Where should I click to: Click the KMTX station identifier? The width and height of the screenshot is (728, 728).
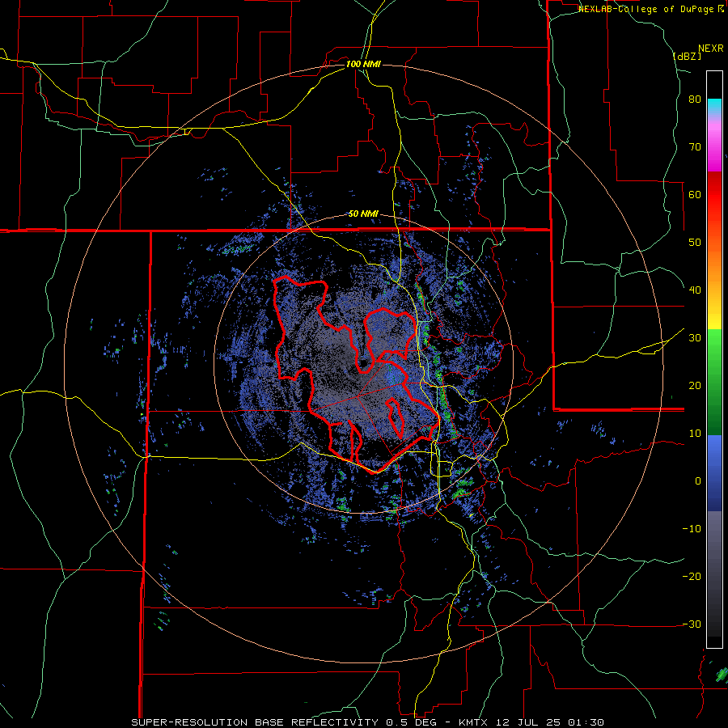point(474,722)
